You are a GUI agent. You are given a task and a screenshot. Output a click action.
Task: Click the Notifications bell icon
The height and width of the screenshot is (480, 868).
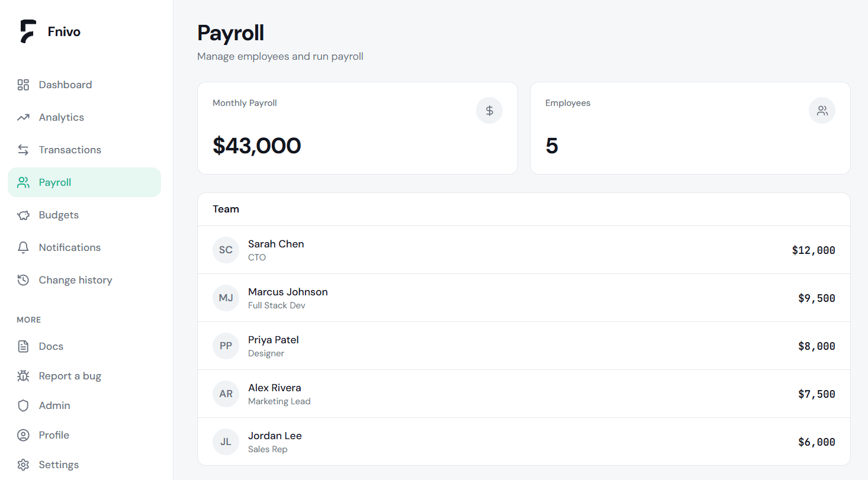(23, 247)
